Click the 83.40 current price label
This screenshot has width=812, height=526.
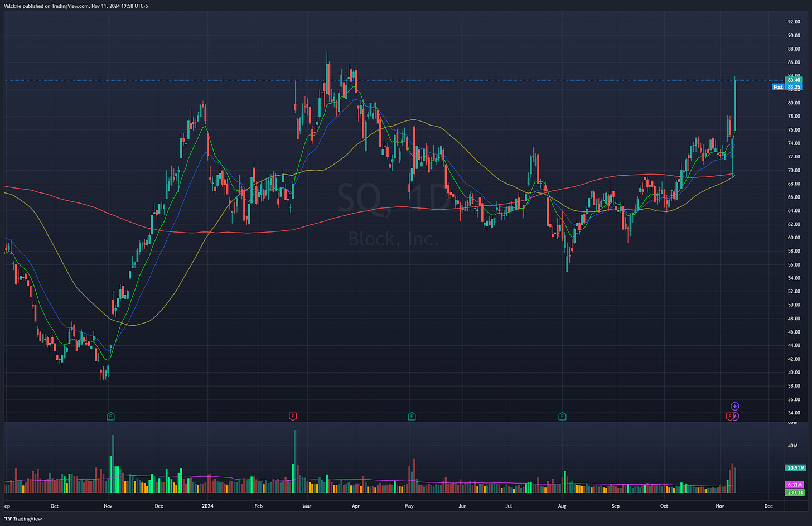point(794,80)
